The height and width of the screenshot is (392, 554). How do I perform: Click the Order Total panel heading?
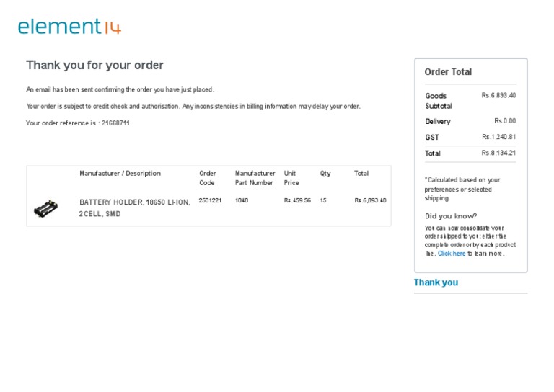click(448, 72)
